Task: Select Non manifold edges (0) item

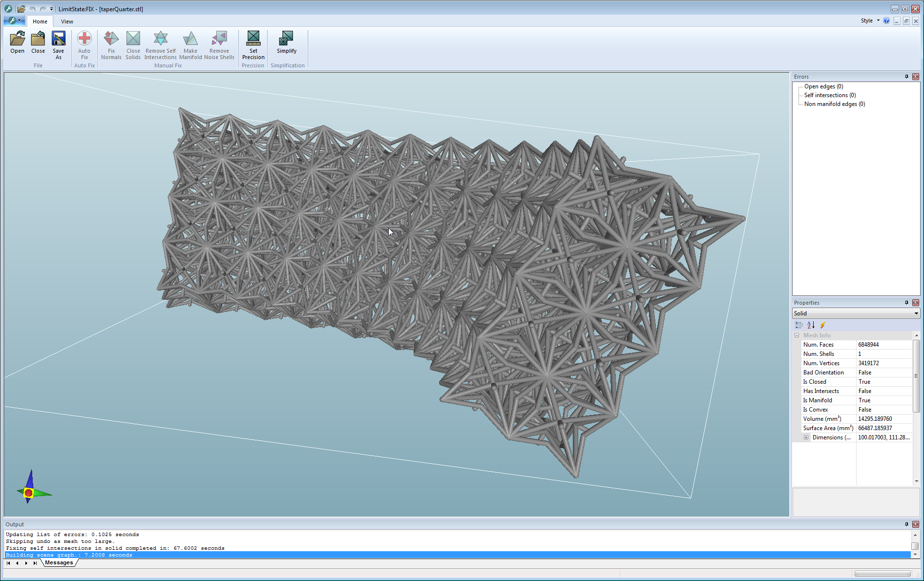Action: (x=835, y=104)
